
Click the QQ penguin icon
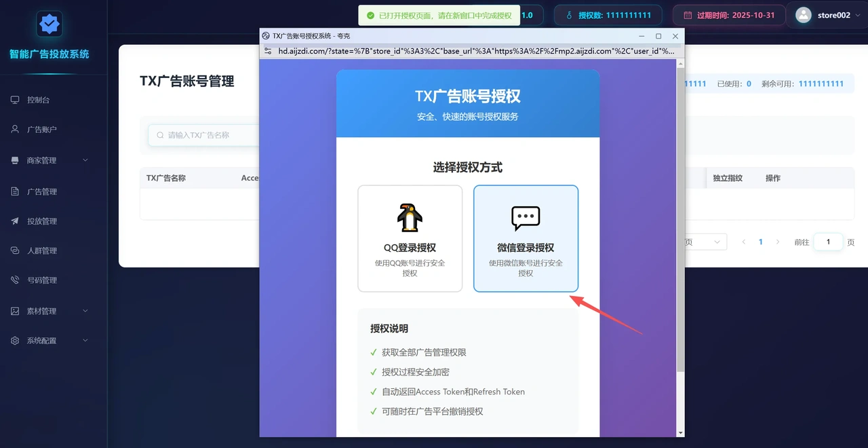coord(410,218)
